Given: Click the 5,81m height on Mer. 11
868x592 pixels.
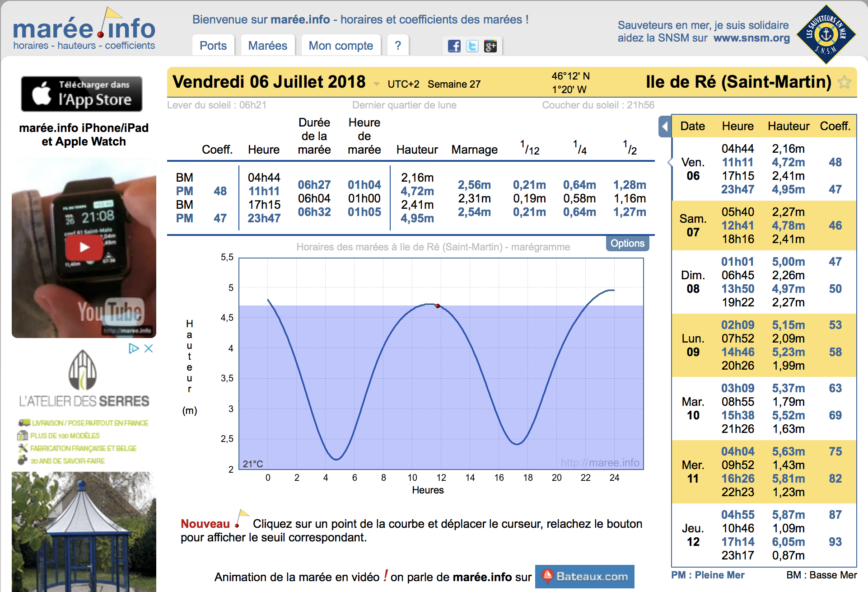Looking at the screenshot, I should click(x=788, y=479).
